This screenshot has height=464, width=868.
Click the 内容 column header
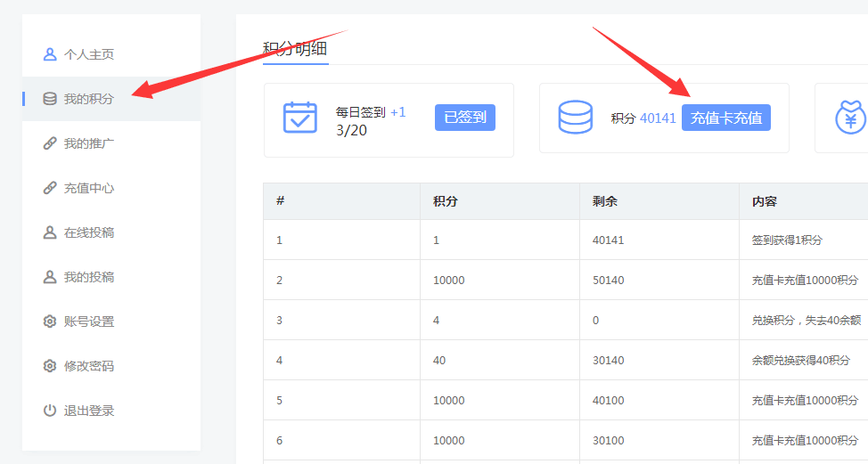coord(764,201)
